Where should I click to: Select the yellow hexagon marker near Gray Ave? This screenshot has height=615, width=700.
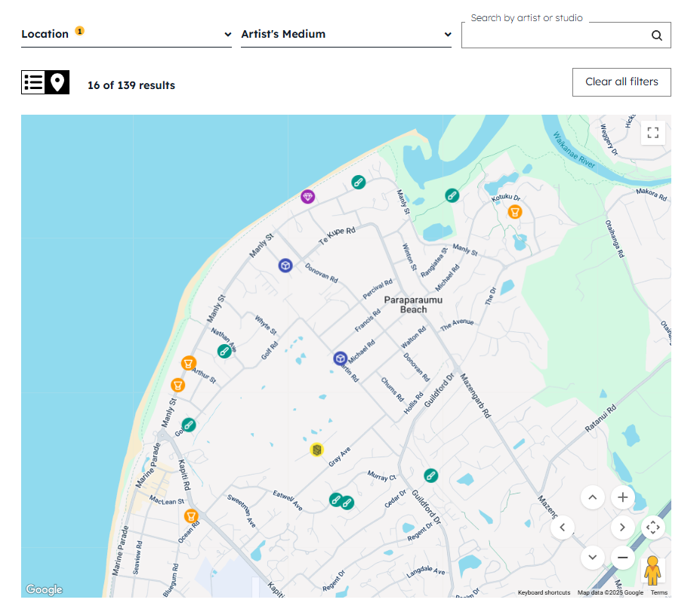317,450
